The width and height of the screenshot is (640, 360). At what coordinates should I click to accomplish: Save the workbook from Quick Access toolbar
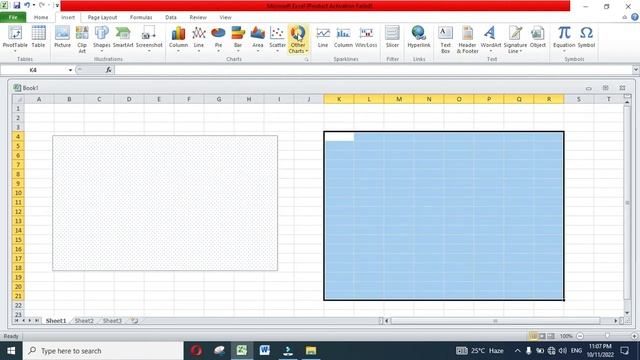tap(17, 5)
